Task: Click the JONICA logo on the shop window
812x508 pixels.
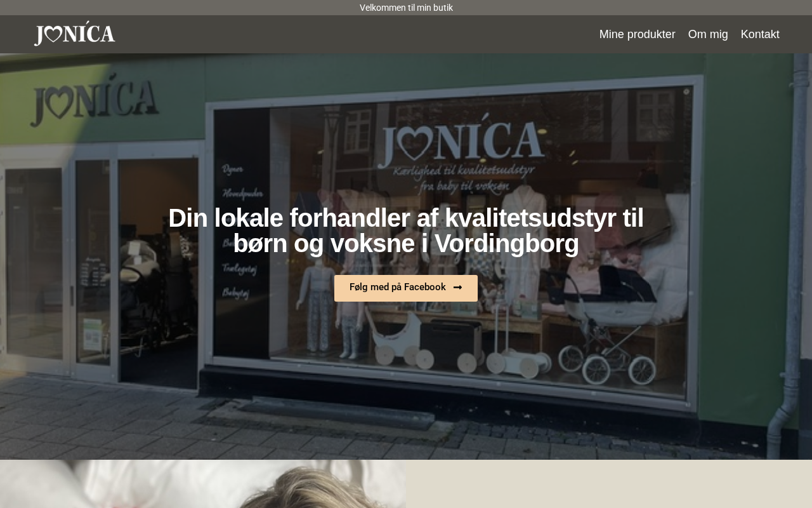Action: [461, 140]
